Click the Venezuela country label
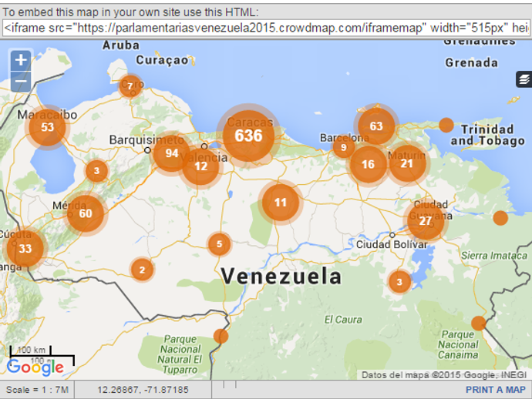 coord(281,276)
